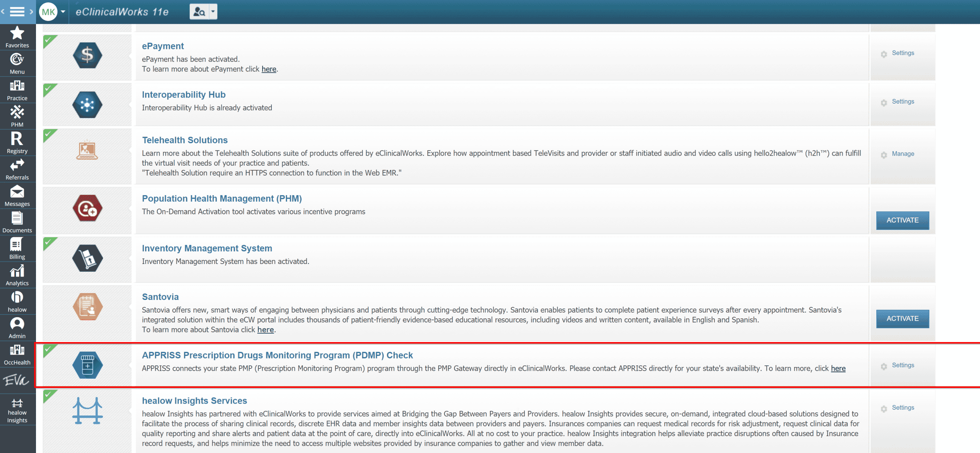
Task: Activate Santovia
Action: [903, 319]
